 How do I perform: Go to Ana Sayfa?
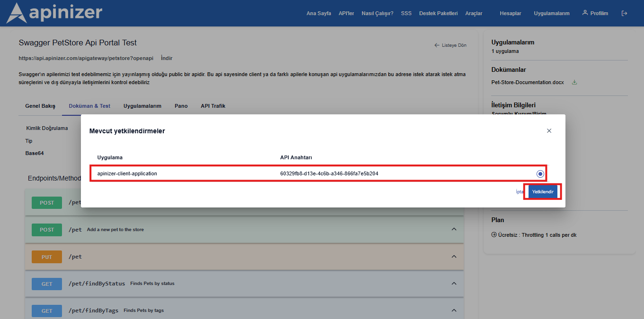coord(319,13)
